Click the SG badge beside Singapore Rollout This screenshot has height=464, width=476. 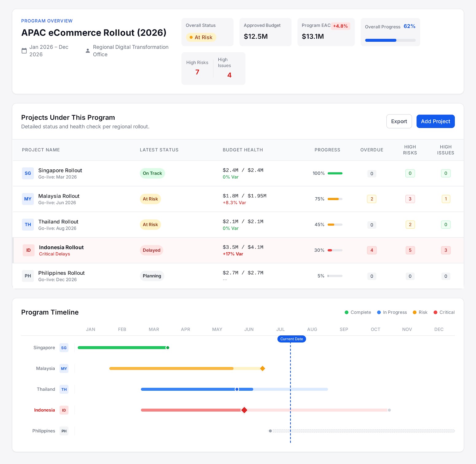(x=28, y=173)
